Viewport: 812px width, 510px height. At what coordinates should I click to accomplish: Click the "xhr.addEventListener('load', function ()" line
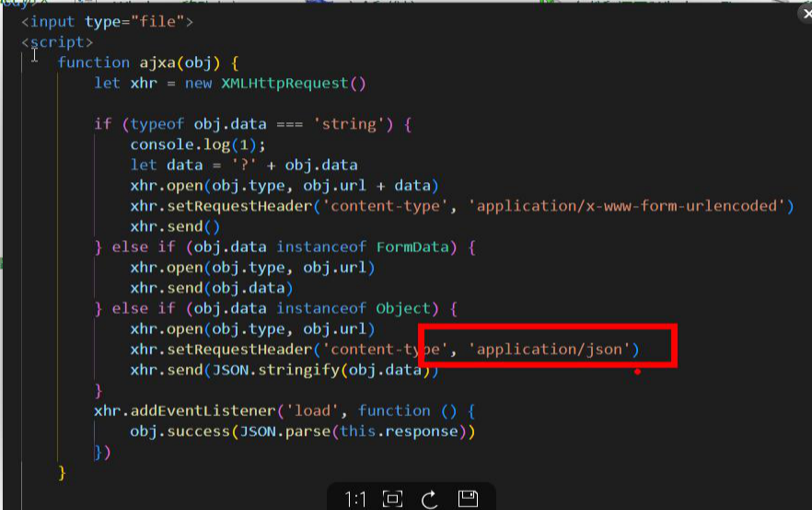tap(284, 411)
